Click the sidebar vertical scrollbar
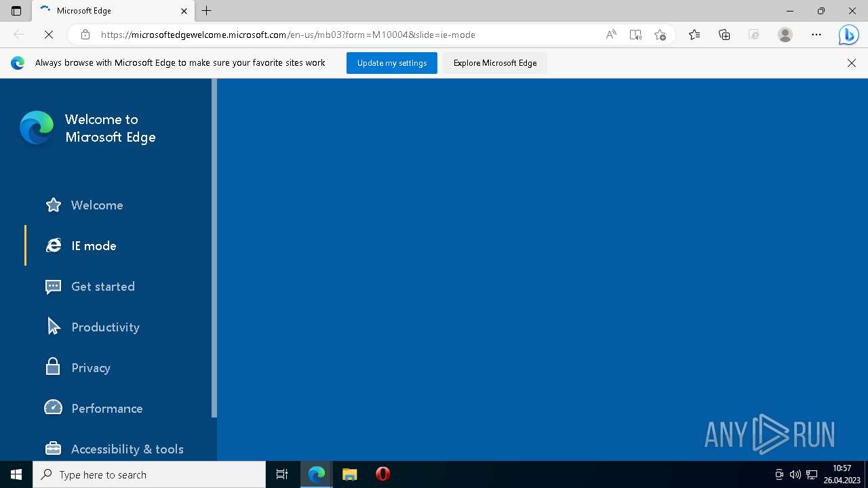 [x=214, y=247]
